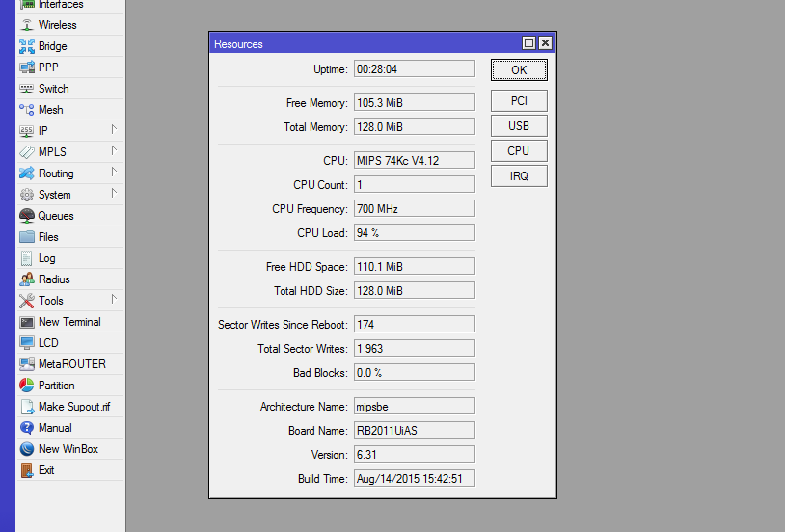Open the System menu item
This screenshot has height=532, width=785.
pyautogui.click(x=54, y=195)
